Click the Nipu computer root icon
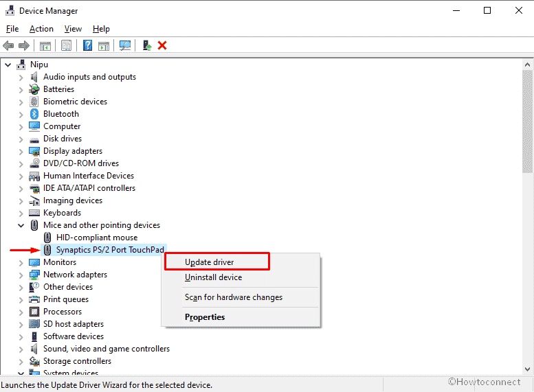Image resolution: width=534 pixels, height=392 pixels. click(21, 65)
